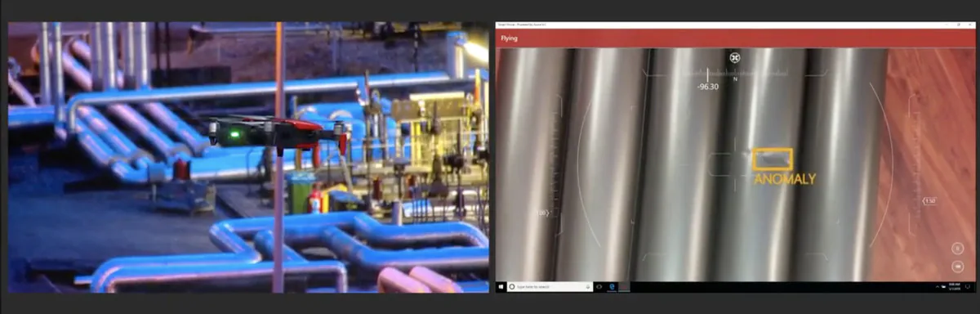The height and width of the screenshot is (314, 980).
Task: Click the orange ANOMALY detection box
Action: [773, 159]
